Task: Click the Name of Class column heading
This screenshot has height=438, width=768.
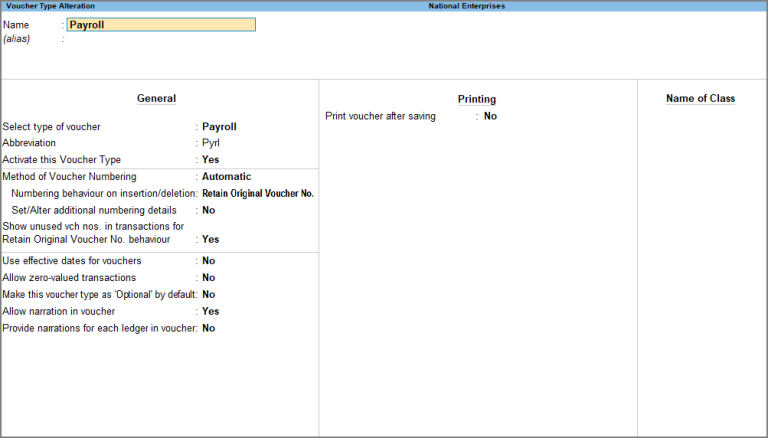Action: [700, 98]
